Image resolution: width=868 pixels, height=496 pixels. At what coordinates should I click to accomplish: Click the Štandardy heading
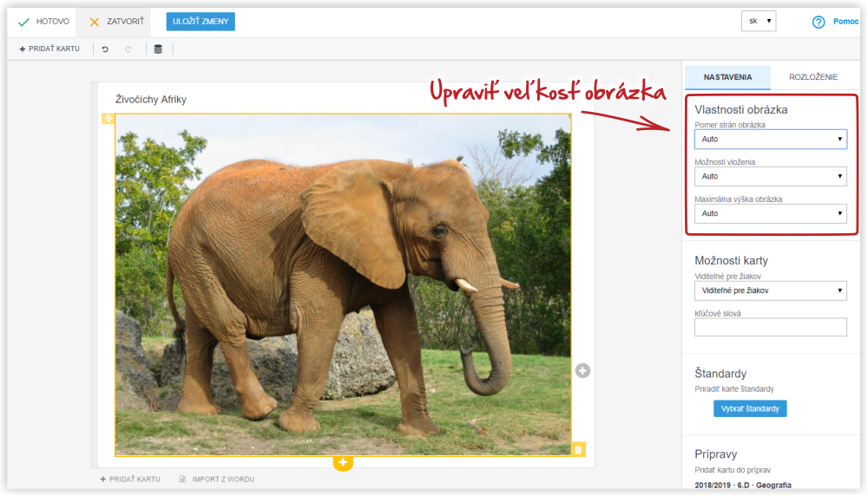(720, 373)
